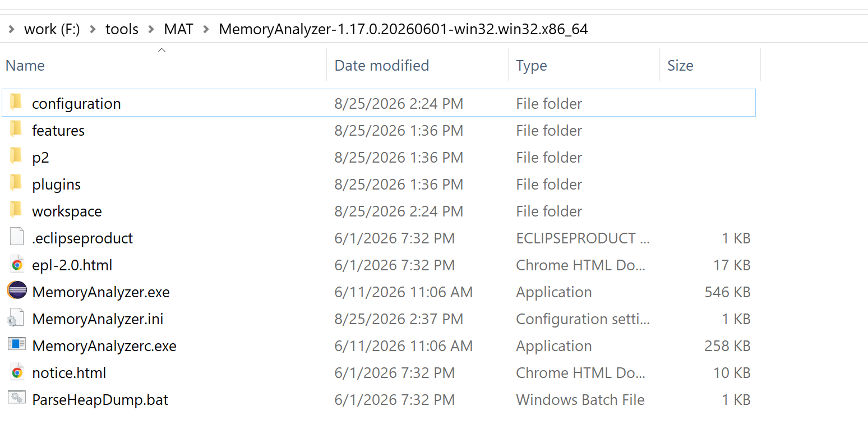Select the workspace folder icon
Viewport: 868px width, 438px height.
click(x=16, y=210)
